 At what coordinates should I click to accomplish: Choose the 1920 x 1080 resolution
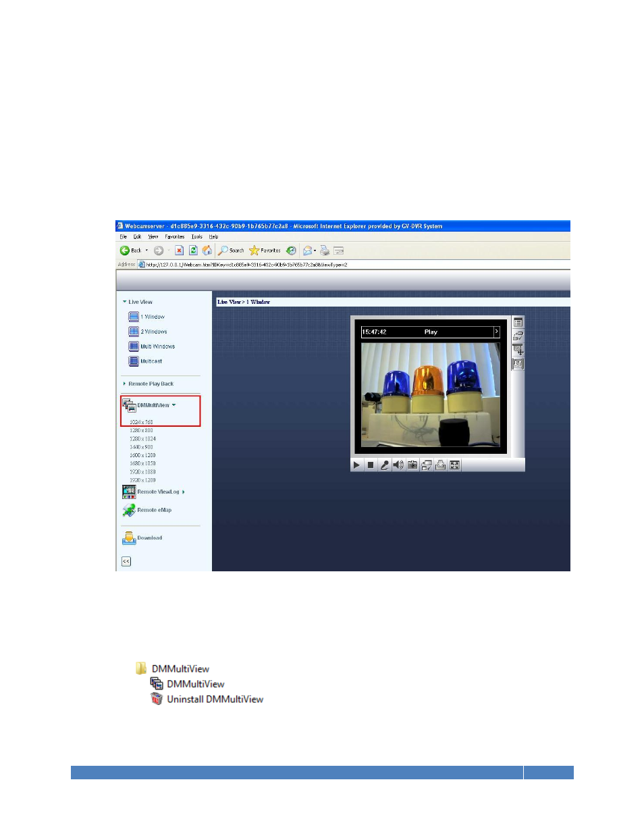(142, 472)
